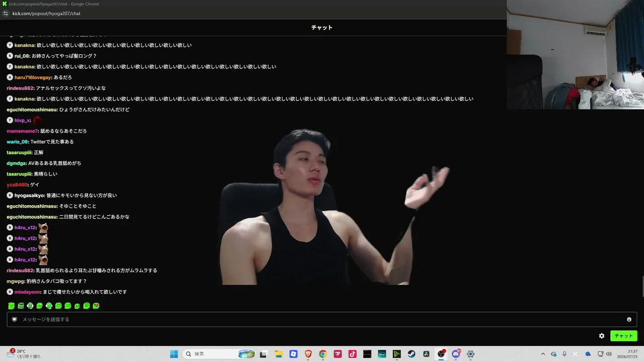Click the message text 'あるだろ'
644x362 pixels.
pyautogui.click(x=63, y=77)
